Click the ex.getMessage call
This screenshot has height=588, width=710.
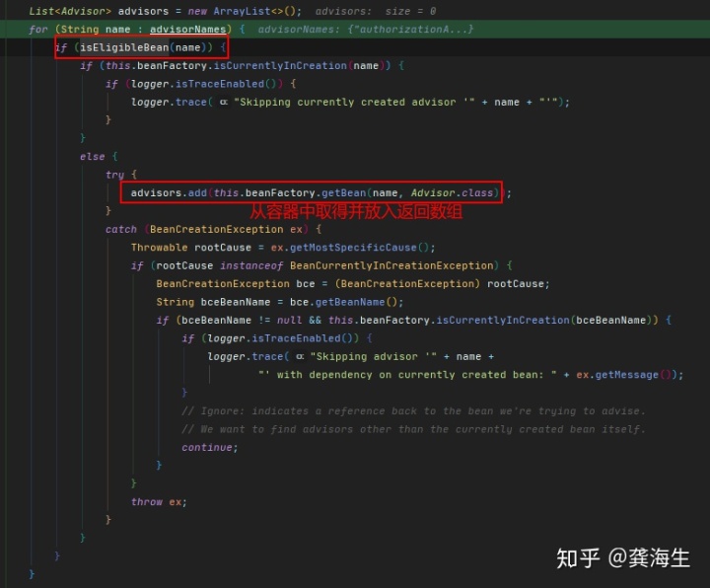pos(623,375)
